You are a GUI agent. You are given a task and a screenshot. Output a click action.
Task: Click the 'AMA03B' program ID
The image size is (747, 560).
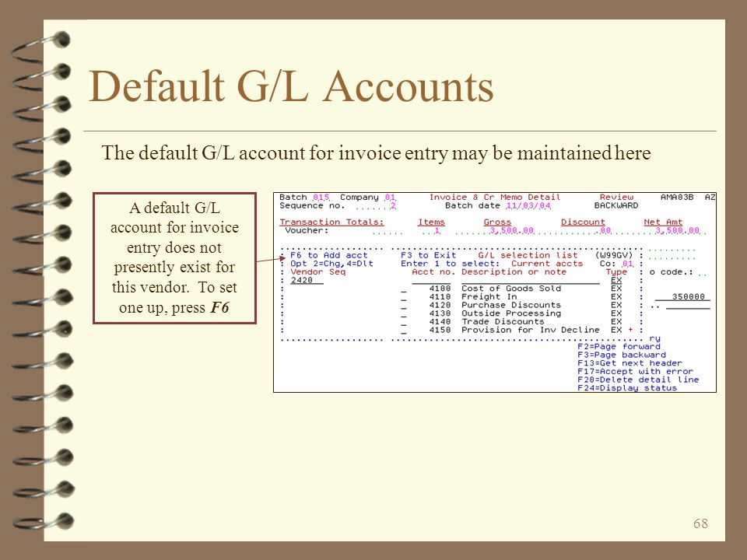[677, 197]
